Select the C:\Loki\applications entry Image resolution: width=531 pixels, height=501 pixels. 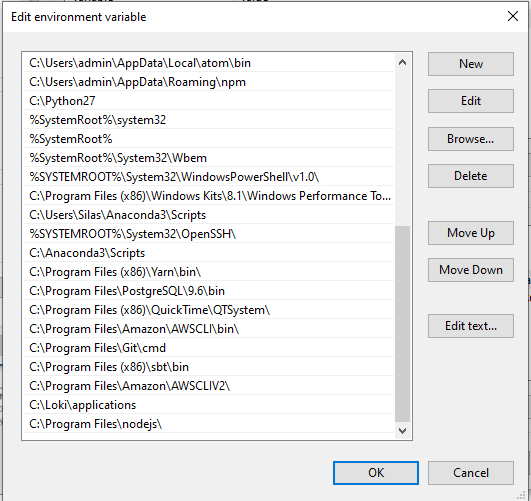coord(208,405)
